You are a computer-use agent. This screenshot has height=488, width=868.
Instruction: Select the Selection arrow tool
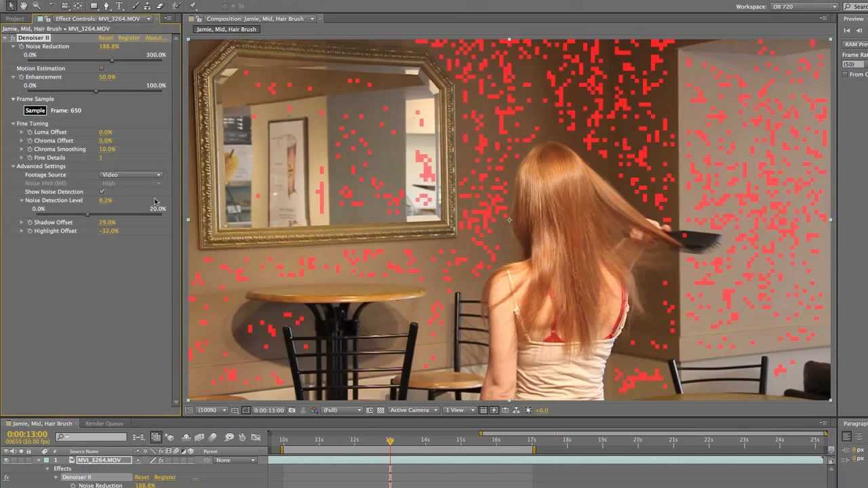(x=12, y=5)
